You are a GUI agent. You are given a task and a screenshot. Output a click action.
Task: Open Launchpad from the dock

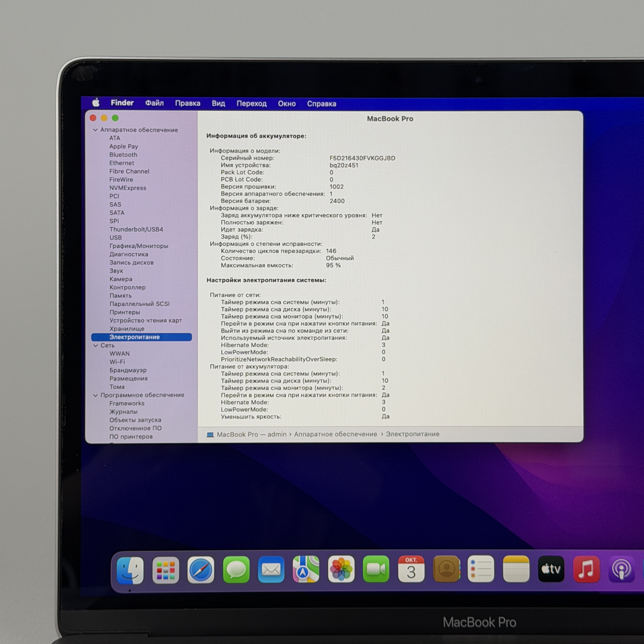166,570
